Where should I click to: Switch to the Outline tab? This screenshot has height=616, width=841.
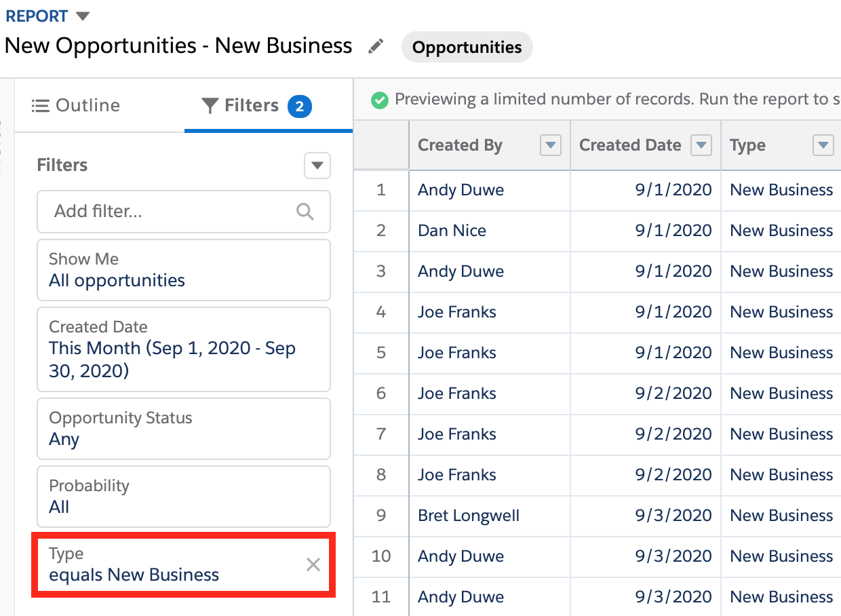point(76,106)
